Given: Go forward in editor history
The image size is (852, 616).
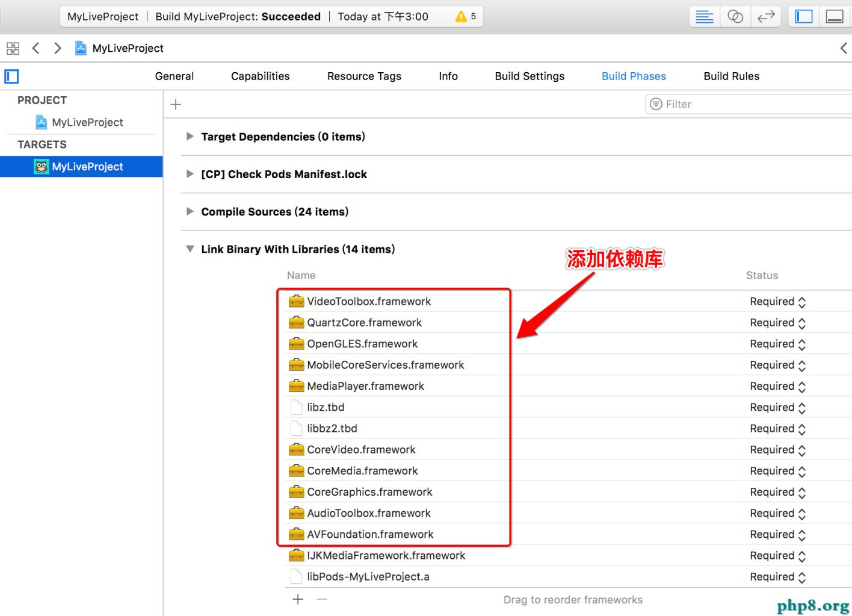Looking at the screenshot, I should (x=58, y=48).
